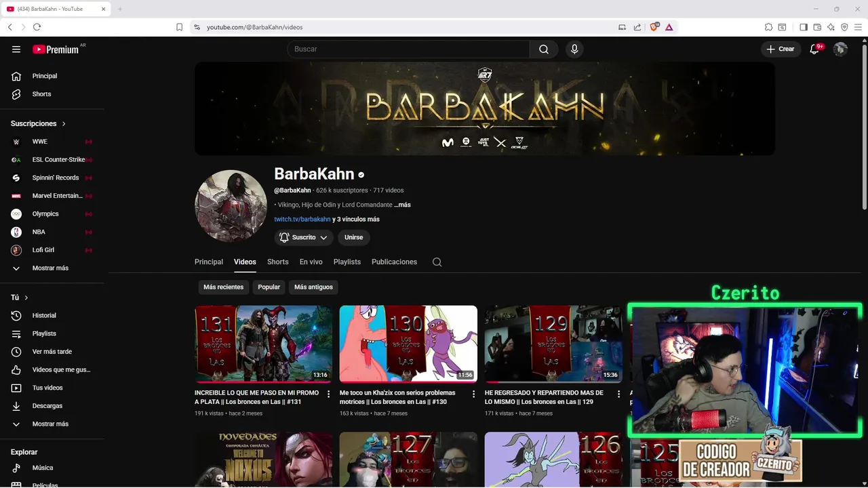The image size is (868, 488).
Task: Open the Crear button menu
Action: (x=781, y=49)
